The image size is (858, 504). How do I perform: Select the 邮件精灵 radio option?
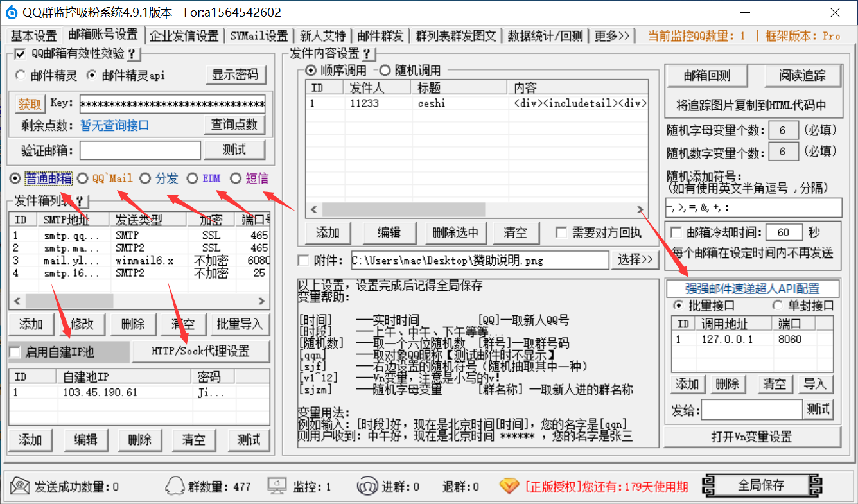click(x=21, y=75)
